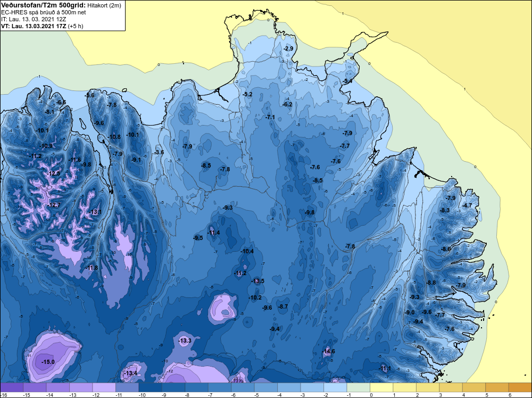Viewport: 532px width, 398px height.
Task: Click the legend swatch between -7 and -6
Action: click(x=220, y=387)
